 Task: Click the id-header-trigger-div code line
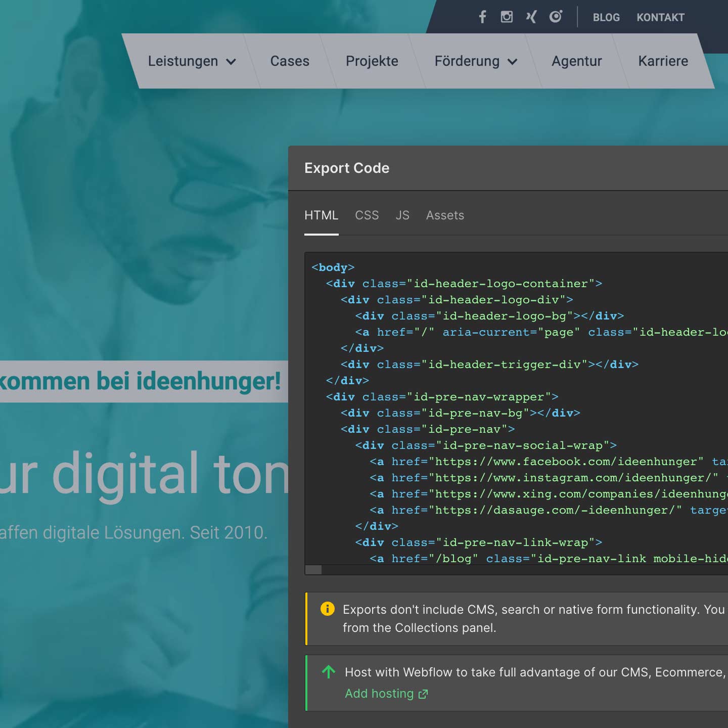pos(489,365)
